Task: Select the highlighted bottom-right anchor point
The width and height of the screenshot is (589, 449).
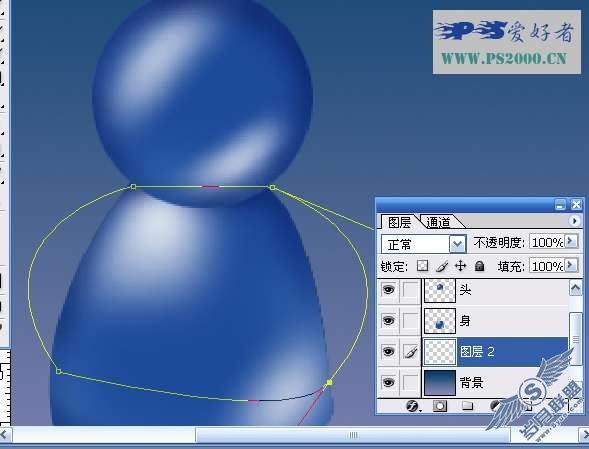Action: click(329, 382)
